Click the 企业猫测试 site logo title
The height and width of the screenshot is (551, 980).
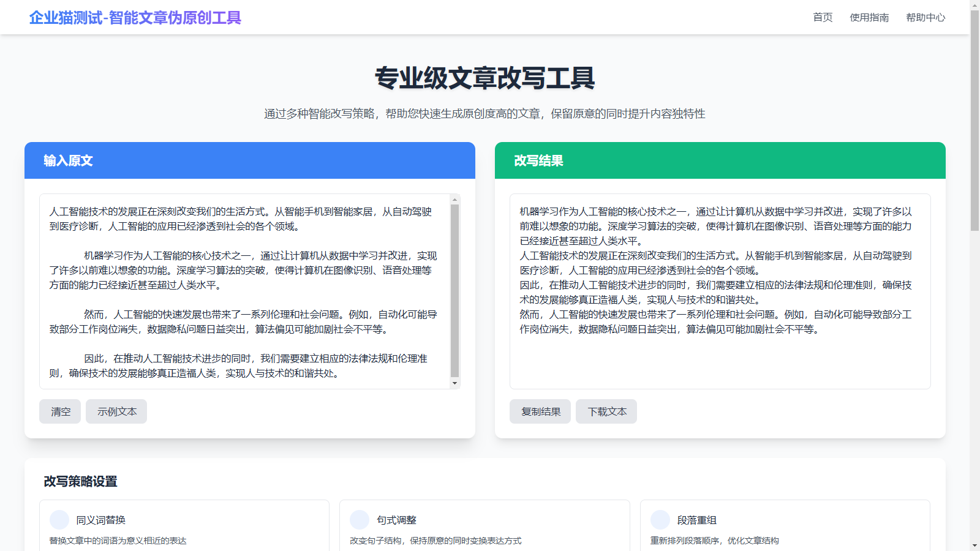pos(135,18)
